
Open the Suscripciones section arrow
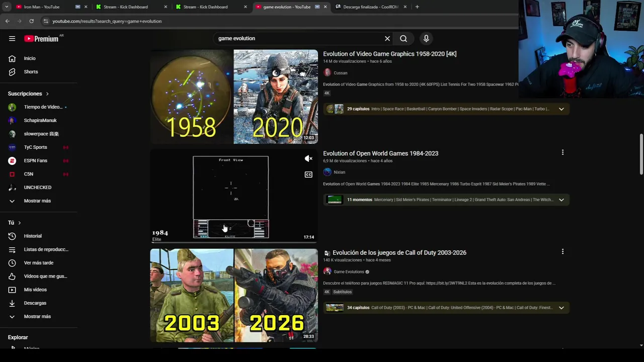point(48,94)
